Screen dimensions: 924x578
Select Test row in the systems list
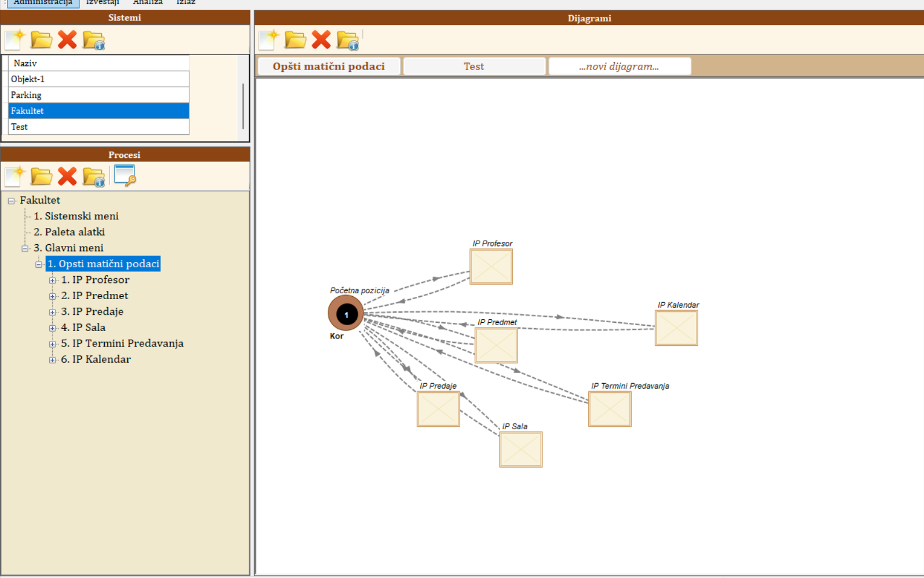click(99, 127)
